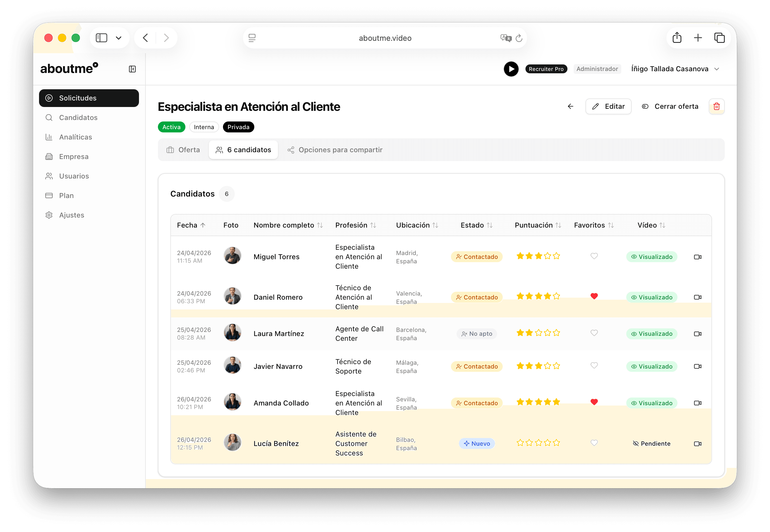
Task: Open video for Miguel Torres row
Action: 697,257
